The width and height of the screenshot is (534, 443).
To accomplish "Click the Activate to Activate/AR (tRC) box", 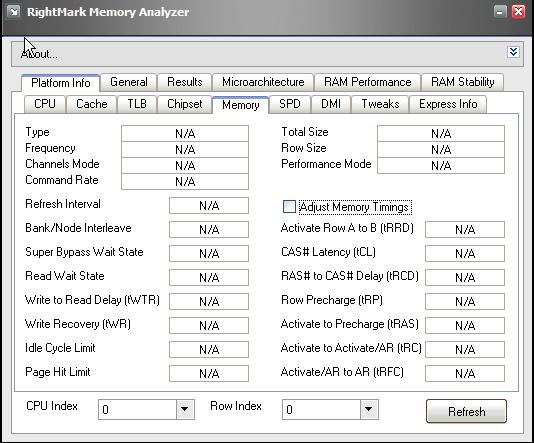I will (x=465, y=349).
